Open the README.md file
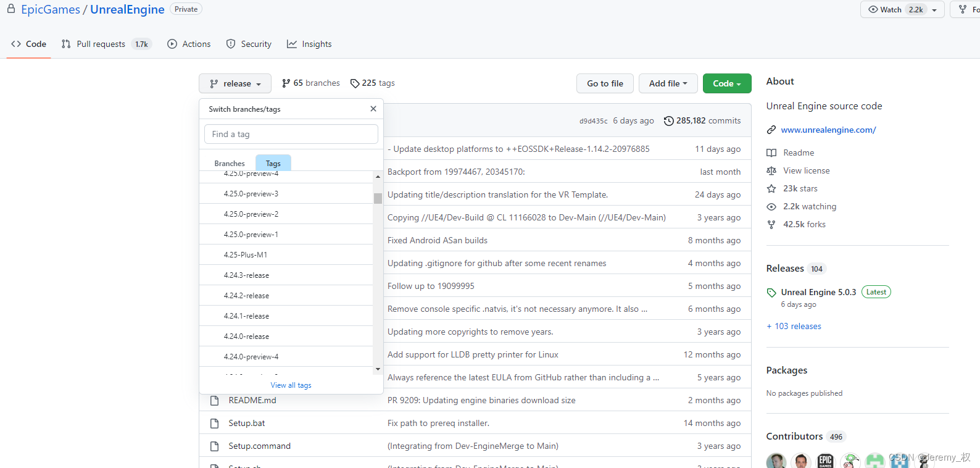Image resolution: width=980 pixels, height=468 pixels. pos(252,401)
